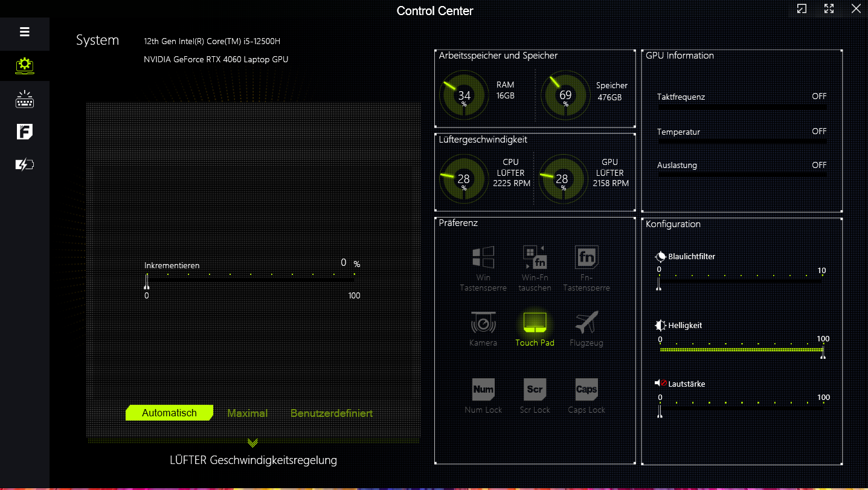Toggle the Kamera icon on or off
Screen dimensions: 868x490
tap(483, 323)
